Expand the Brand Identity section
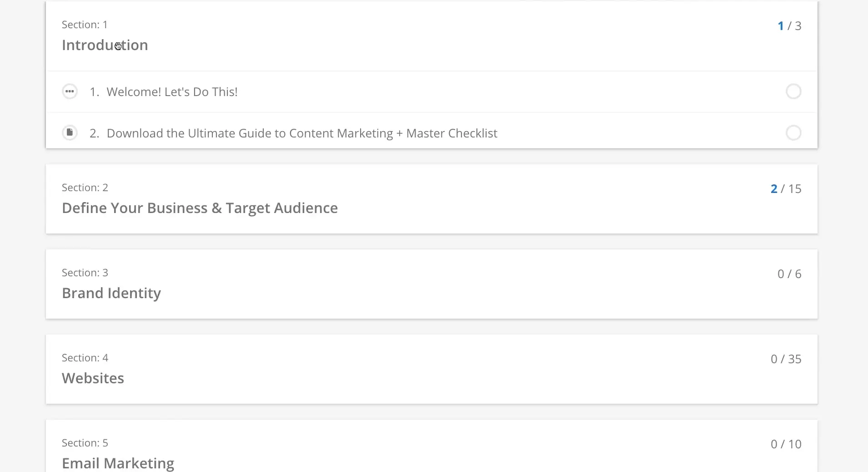Image resolution: width=868 pixels, height=472 pixels. 111,293
